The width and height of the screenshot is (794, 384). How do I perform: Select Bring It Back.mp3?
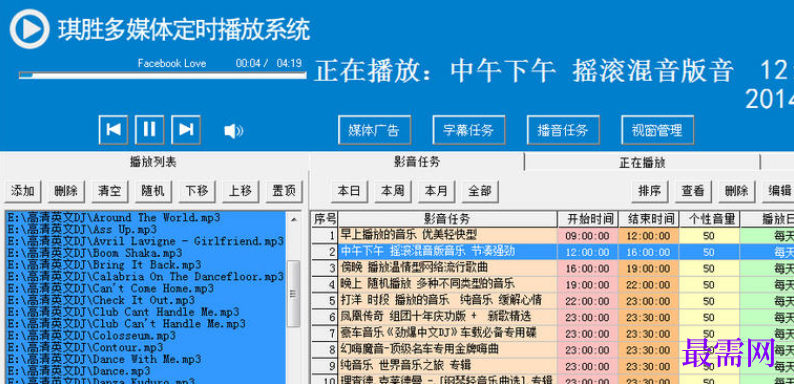pyautogui.click(x=145, y=264)
